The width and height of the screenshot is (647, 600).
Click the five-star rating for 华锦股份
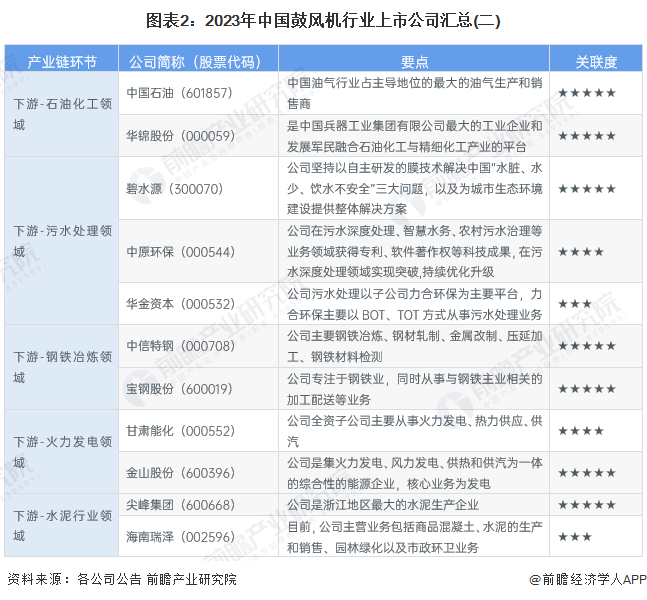(587, 136)
